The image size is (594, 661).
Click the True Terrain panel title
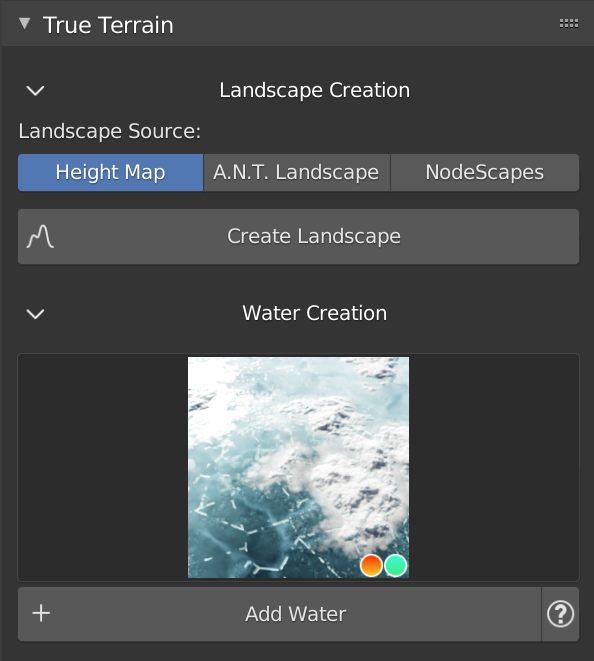(x=108, y=25)
